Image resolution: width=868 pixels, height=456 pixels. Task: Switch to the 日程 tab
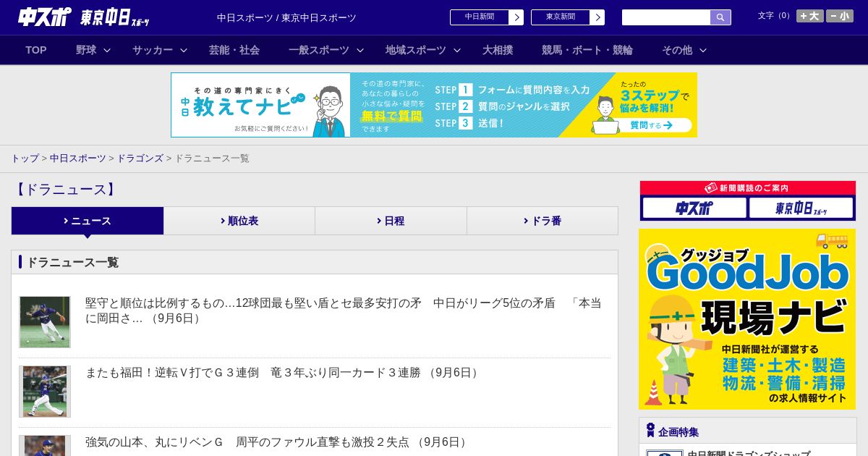click(x=391, y=221)
